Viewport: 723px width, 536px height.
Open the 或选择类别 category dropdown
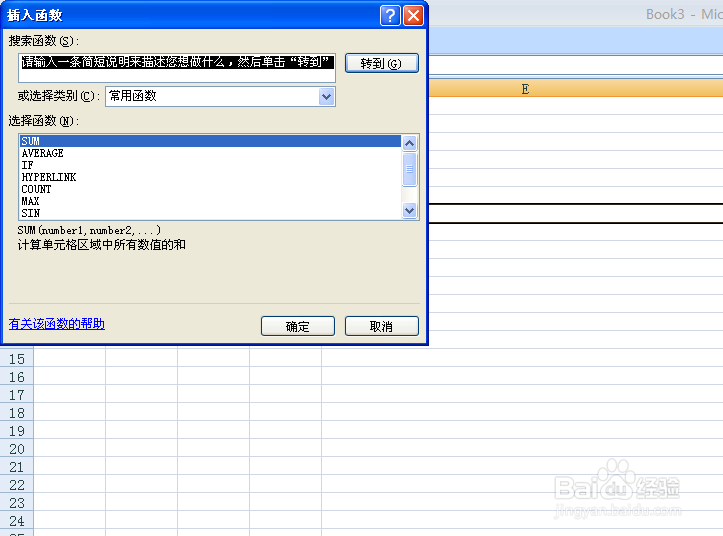coord(326,97)
